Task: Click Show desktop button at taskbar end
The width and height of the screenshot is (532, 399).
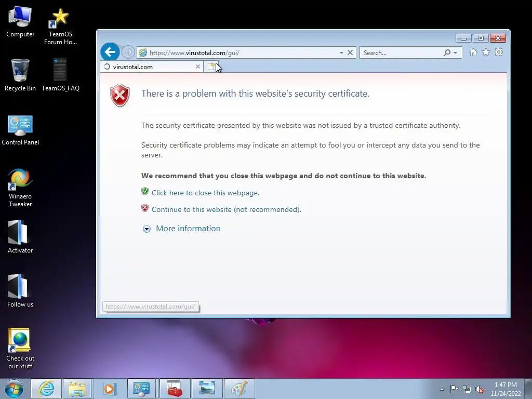Action: 528,389
